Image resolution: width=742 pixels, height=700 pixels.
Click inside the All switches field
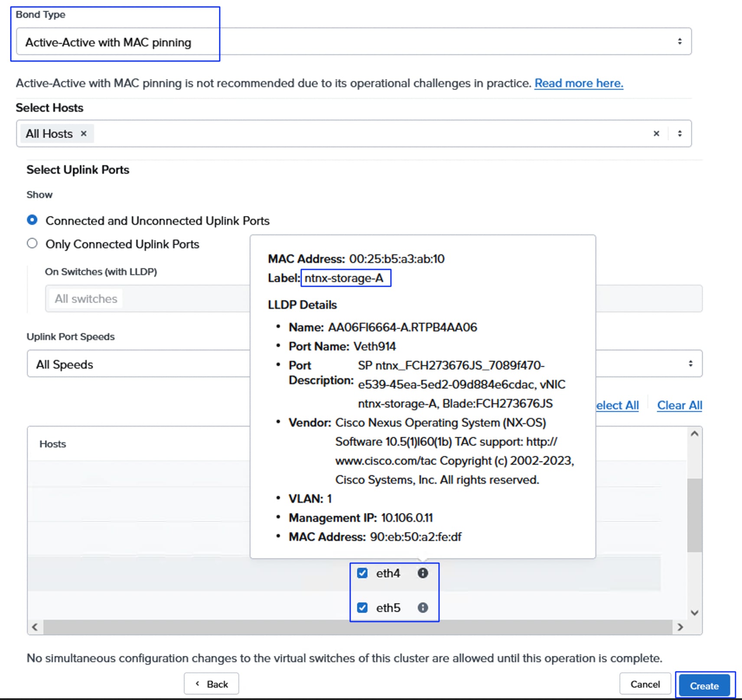point(130,298)
